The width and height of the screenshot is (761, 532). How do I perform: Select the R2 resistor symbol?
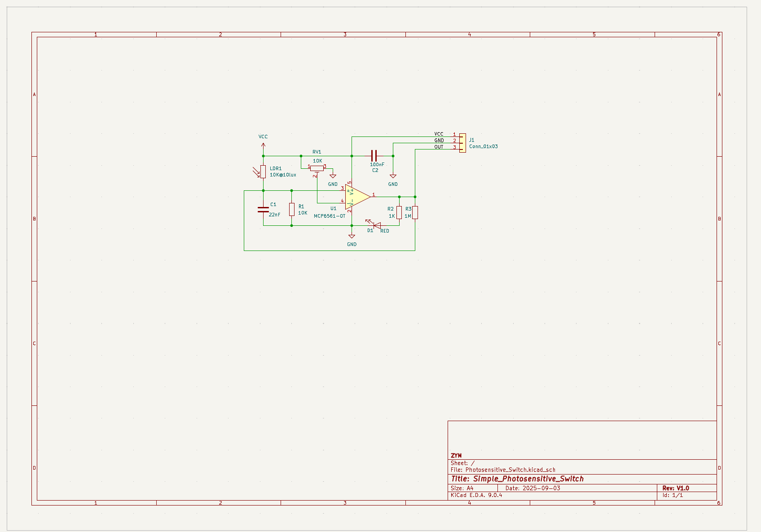click(399, 212)
